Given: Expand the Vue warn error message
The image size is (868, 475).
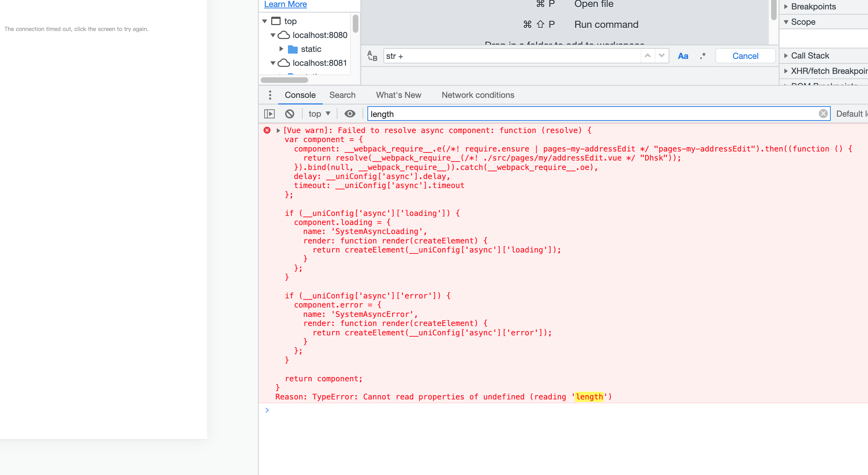Looking at the screenshot, I should (x=278, y=130).
